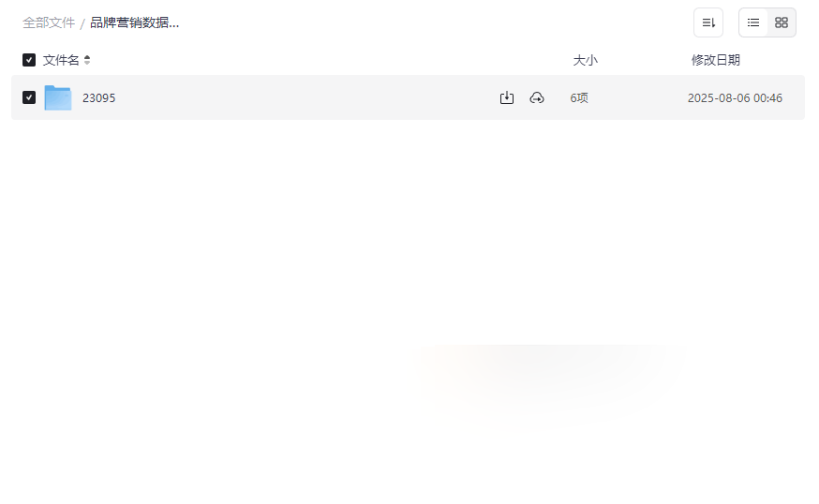Open the folder named 23095
Viewport: 819px width, 504px height.
pyautogui.click(x=98, y=98)
